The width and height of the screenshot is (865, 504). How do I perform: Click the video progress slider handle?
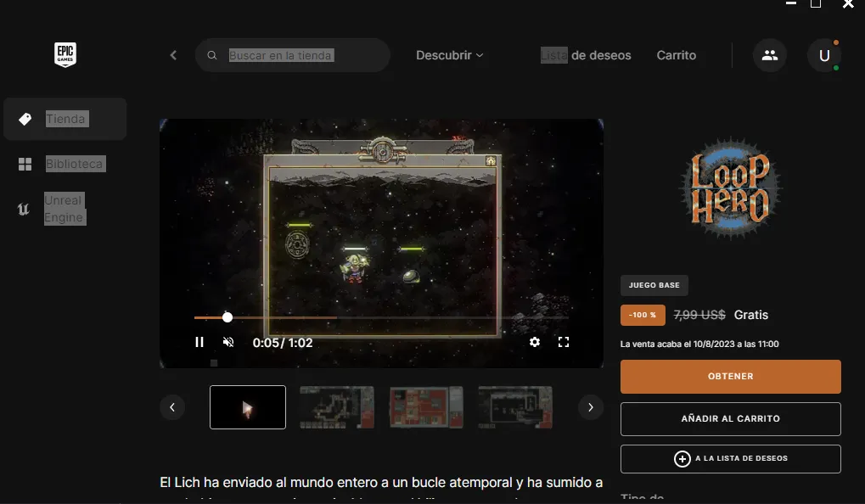click(227, 317)
